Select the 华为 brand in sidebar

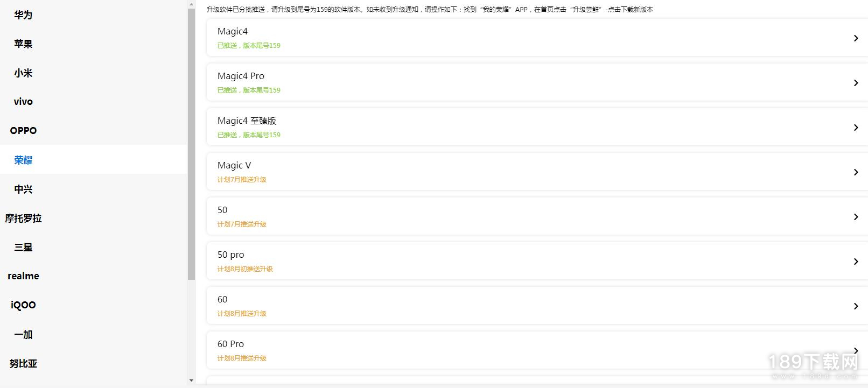23,15
